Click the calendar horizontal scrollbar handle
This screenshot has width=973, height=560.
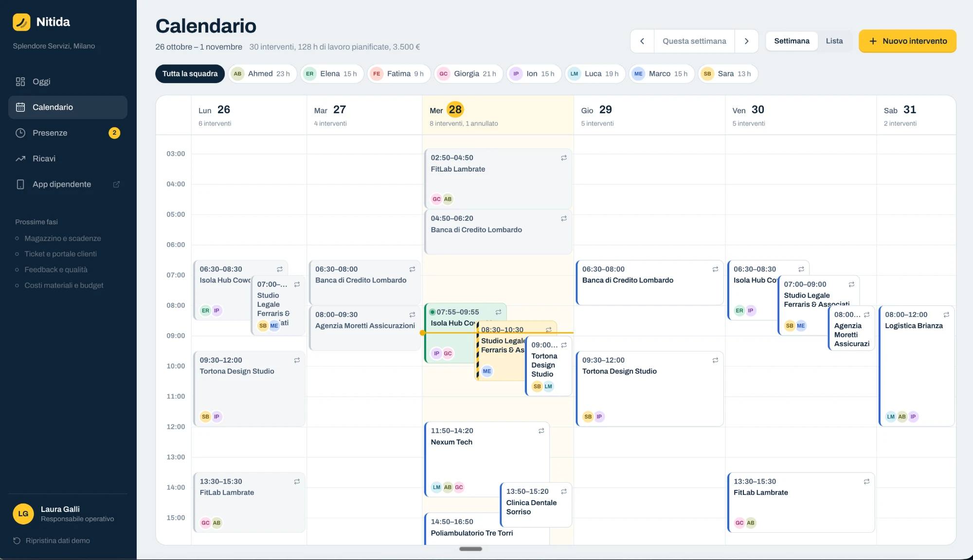pyautogui.click(x=470, y=549)
